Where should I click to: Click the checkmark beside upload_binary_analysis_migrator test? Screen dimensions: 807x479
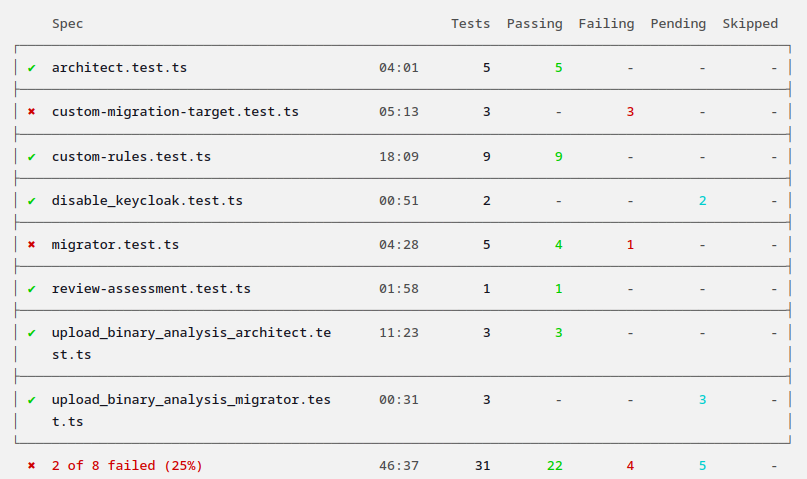pos(31,400)
